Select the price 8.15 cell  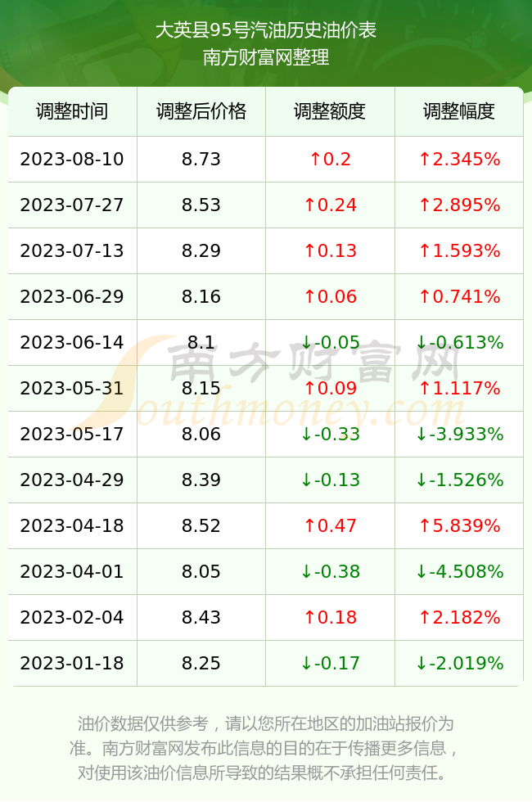point(201,388)
